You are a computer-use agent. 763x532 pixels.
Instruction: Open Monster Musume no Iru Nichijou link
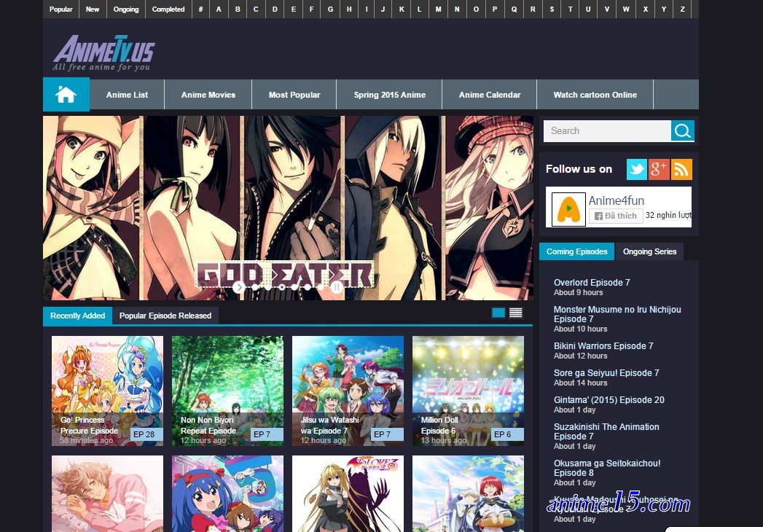coord(617,314)
